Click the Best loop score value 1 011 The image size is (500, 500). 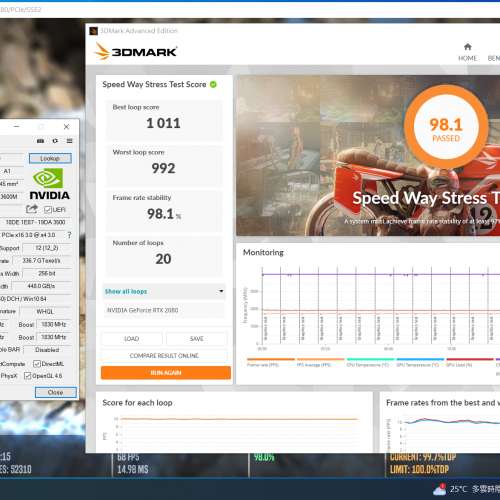tap(163, 123)
